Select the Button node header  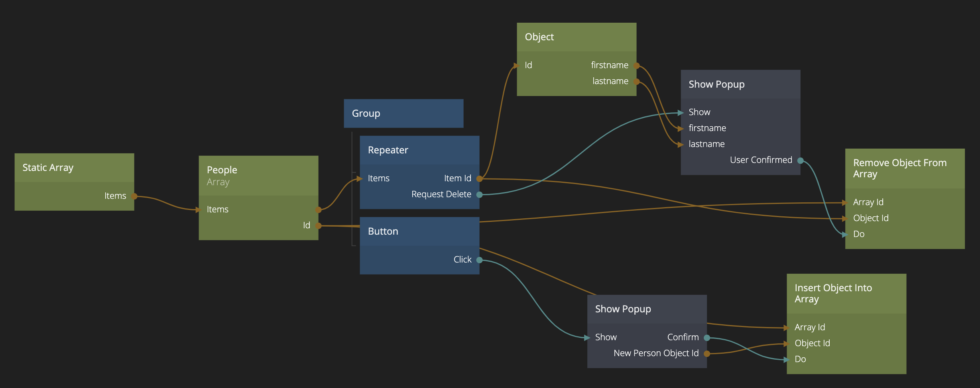[419, 231]
